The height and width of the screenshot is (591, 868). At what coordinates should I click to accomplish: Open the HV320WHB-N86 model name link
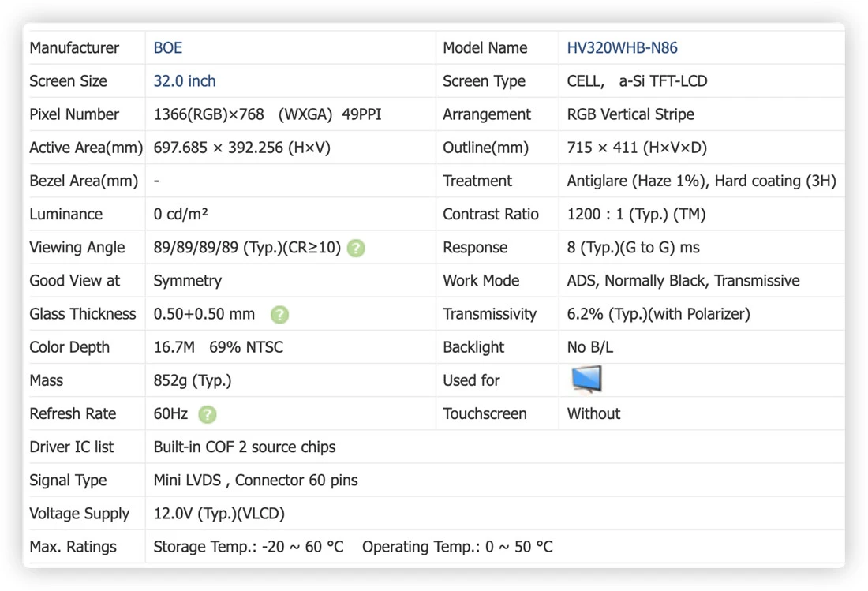click(x=622, y=48)
